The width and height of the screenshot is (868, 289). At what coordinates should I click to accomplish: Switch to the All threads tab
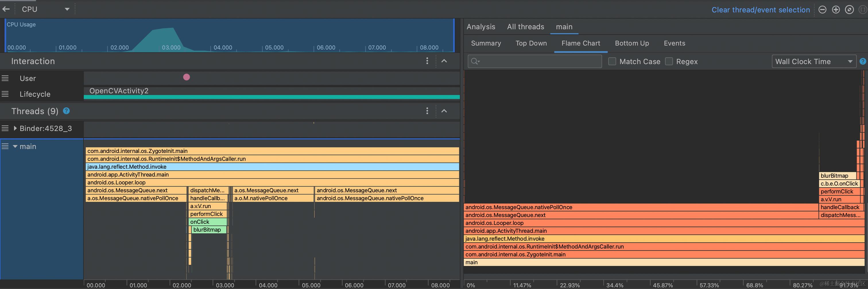point(525,27)
